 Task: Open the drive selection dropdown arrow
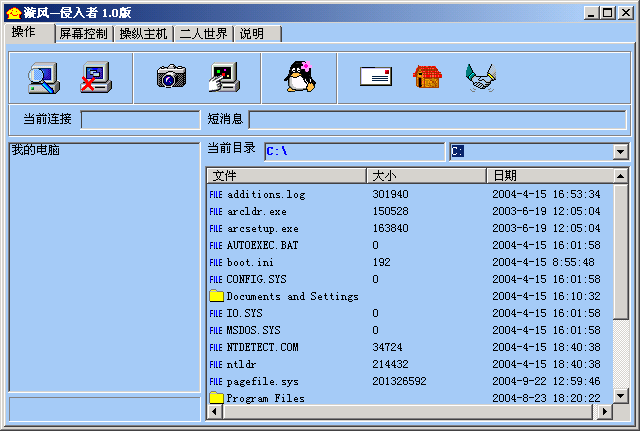click(620, 152)
